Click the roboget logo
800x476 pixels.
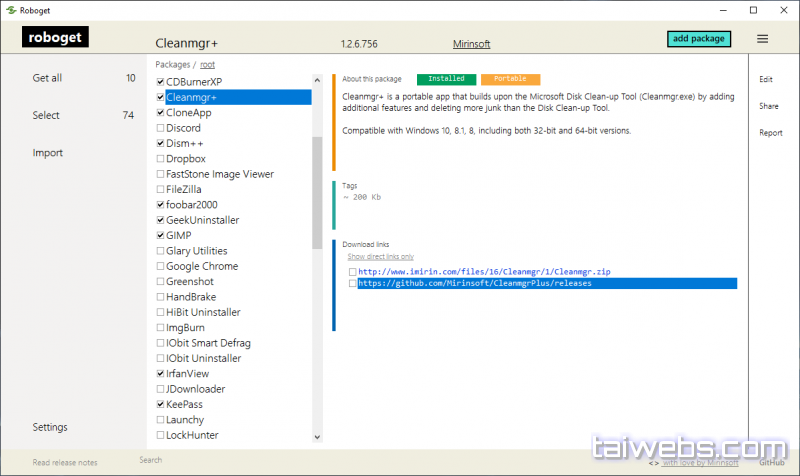(x=56, y=39)
